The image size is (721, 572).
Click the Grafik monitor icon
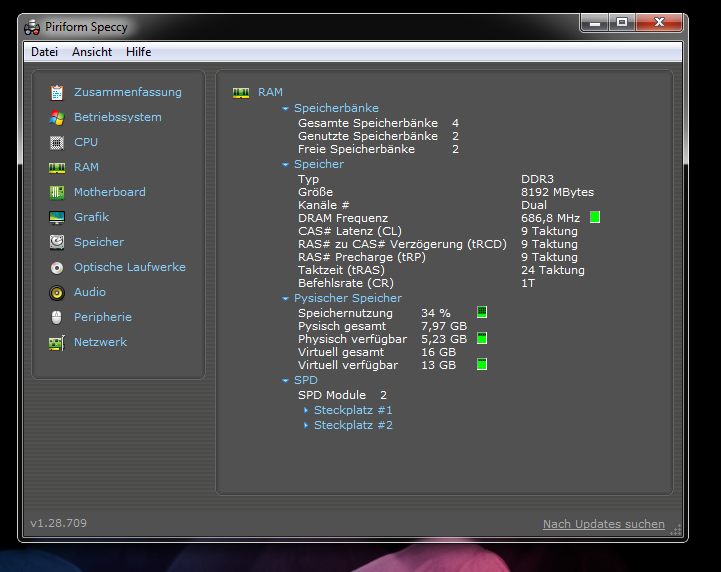click(x=57, y=217)
